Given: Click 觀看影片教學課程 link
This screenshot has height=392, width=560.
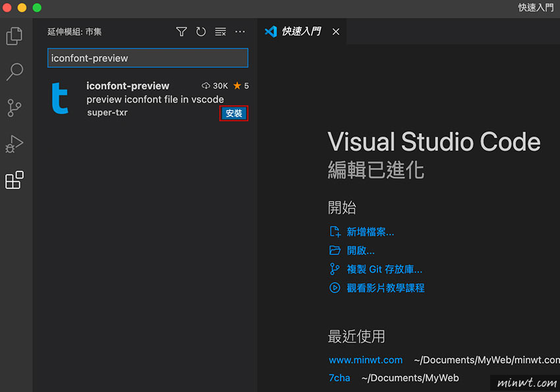Looking at the screenshot, I should click(x=385, y=288).
